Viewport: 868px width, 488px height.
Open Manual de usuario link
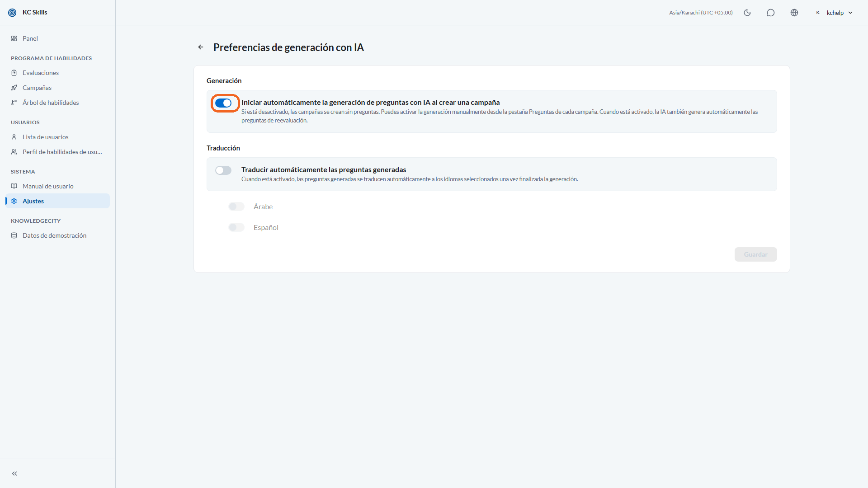[x=57, y=186]
